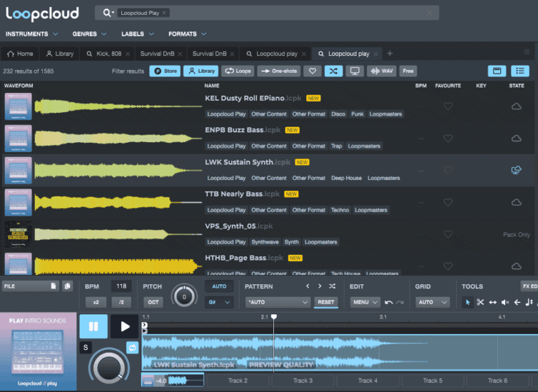Screen dimensions: 538x392
Task: Select the arrow pointer tool
Action: [468, 302]
